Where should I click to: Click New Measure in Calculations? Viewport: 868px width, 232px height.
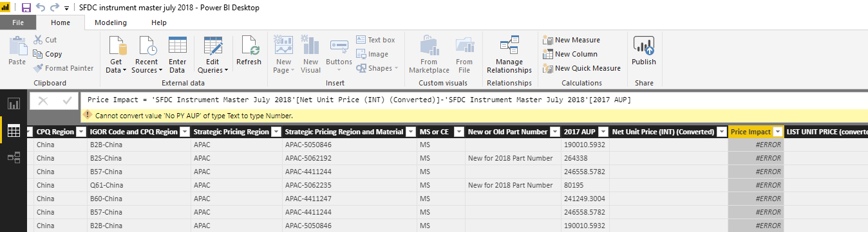coord(572,40)
